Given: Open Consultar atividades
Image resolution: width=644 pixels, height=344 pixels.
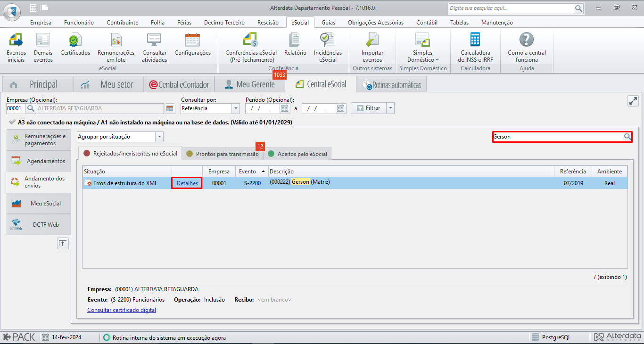Looking at the screenshot, I should click(x=155, y=48).
